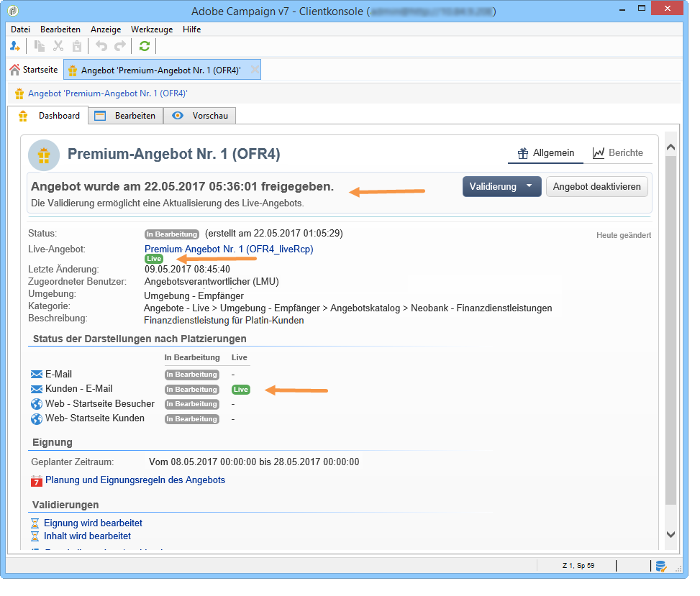Image resolution: width=700 pixels, height=596 pixels.
Task: Click the Web- Startseite Kunden globe icon
Action: click(x=37, y=419)
